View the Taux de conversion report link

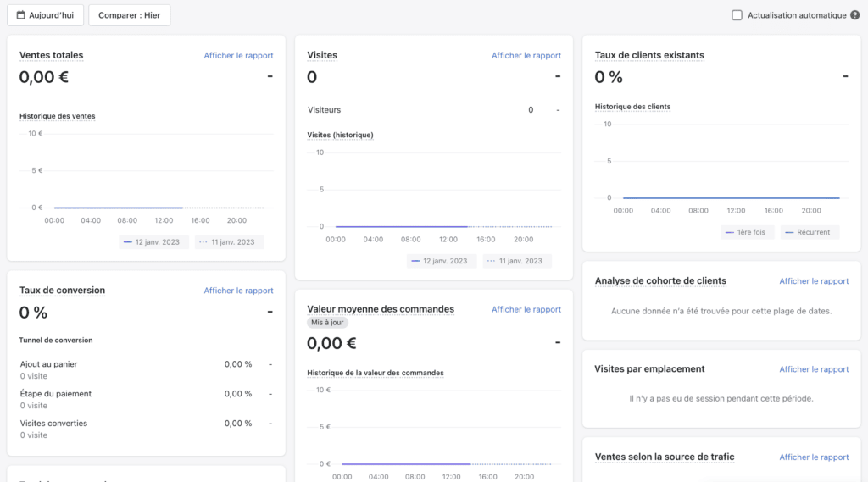238,291
